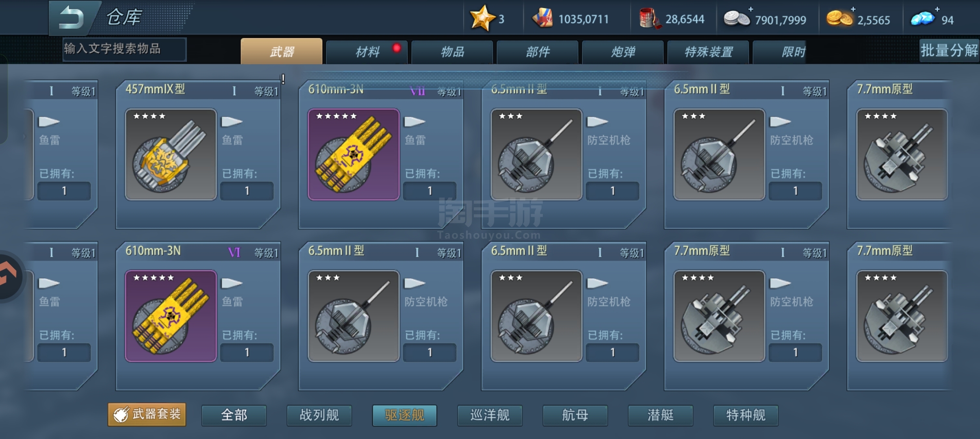Viewport: 980px width, 439px height.
Task: Click the 批量分解 button
Action: pyautogui.click(x=949, y=50)
